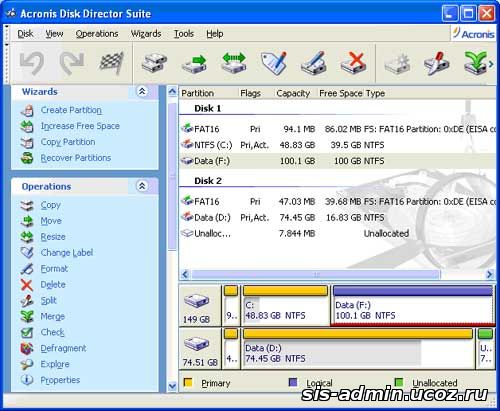Click the Format operation link

coord(54,269)
